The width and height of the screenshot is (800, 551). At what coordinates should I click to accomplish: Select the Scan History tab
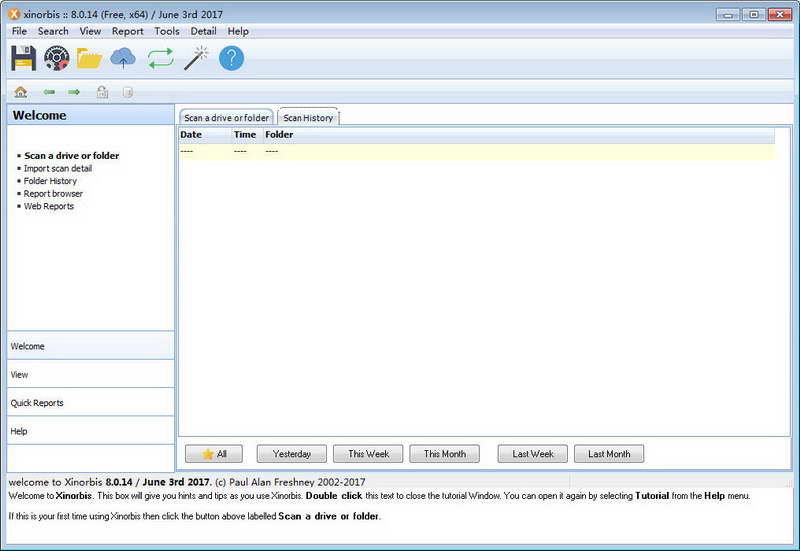308,117
